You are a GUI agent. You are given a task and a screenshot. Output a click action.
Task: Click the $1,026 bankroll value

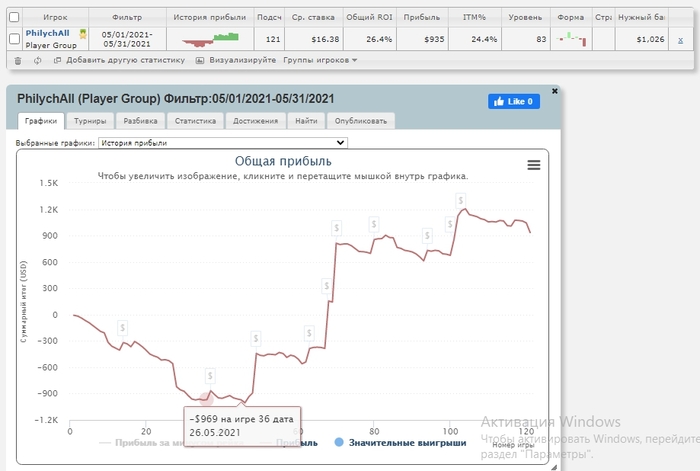point(650,39)
